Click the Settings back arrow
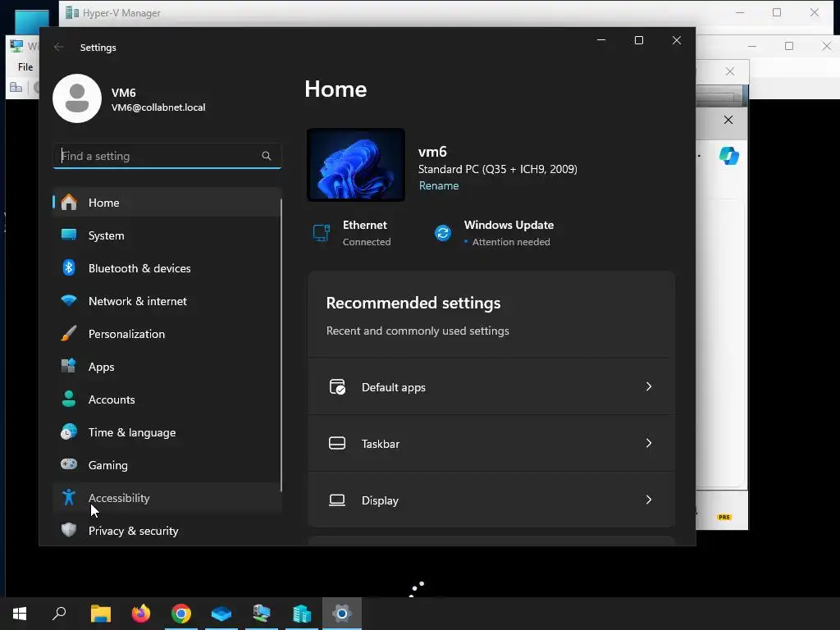 [x=59, y=47]
